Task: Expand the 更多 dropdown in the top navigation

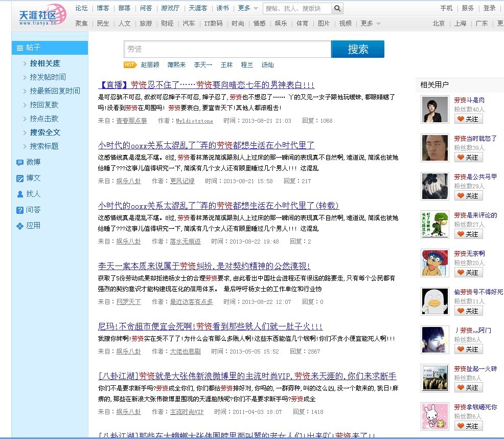Action: 247,8
